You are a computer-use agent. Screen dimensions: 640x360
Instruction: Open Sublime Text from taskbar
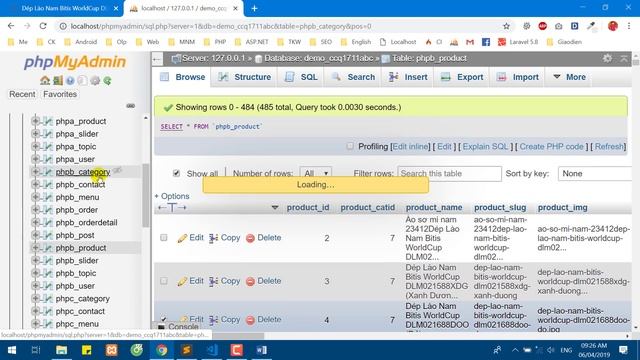[187, 350]
